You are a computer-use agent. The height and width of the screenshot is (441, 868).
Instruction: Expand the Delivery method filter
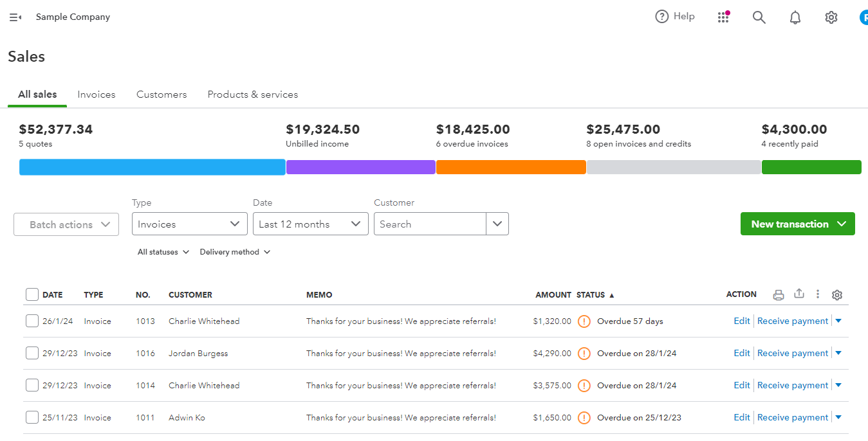234,251
